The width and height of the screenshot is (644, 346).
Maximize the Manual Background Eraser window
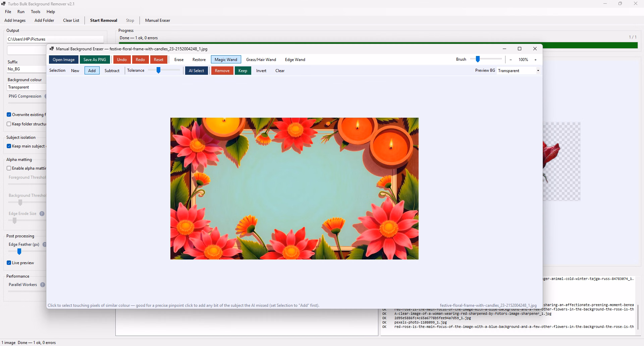[x=520, y=49]
